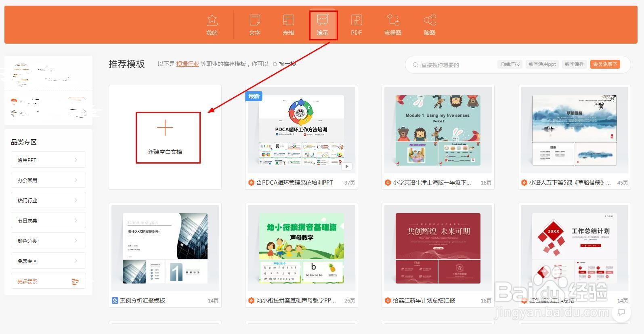This screenshot has width=644, height=334.
Task: Click the 根据行业 link
Action: coord(187,64)
